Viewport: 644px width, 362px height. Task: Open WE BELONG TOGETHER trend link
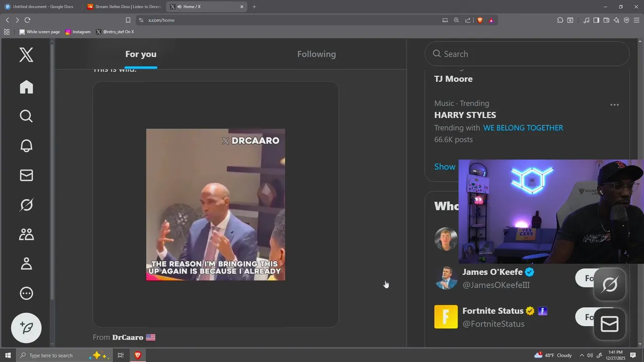523,128
